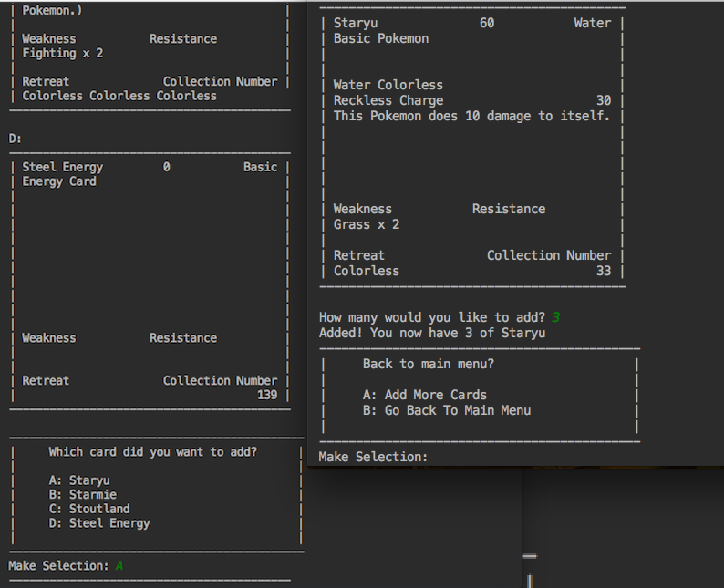The width and height of the screenshot is (724, 588).
Task: Click the 'How many would you like to add?' line
Action: tap(432, 317)
